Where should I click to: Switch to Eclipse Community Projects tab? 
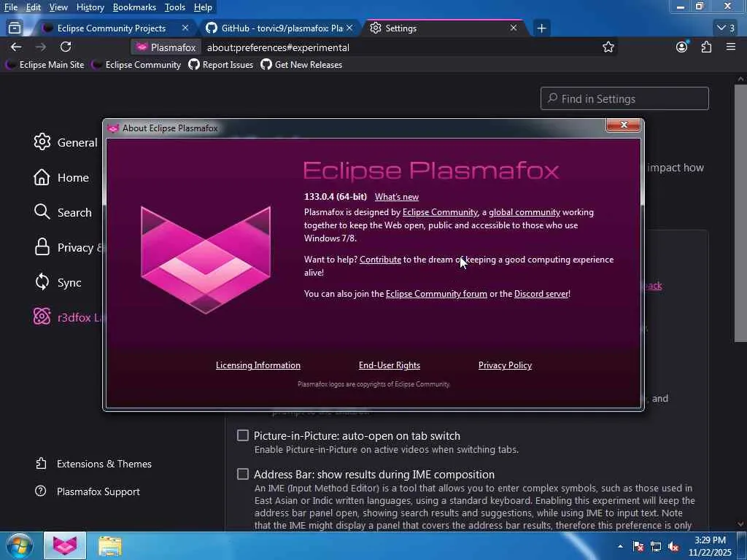pyautogui.click(x=111, y=28)
